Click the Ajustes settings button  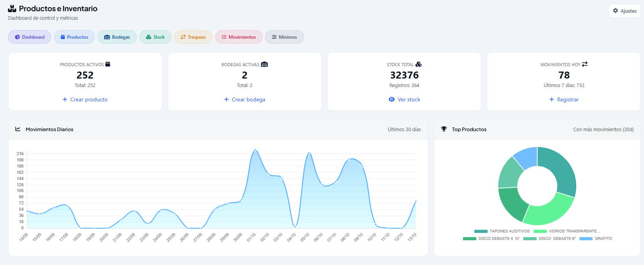625,11
